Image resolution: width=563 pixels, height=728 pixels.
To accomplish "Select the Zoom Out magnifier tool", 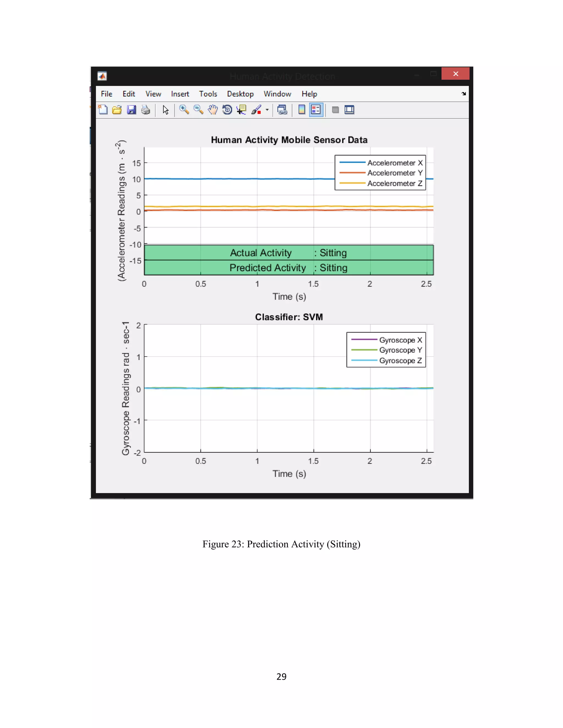I will click(198, 110).
